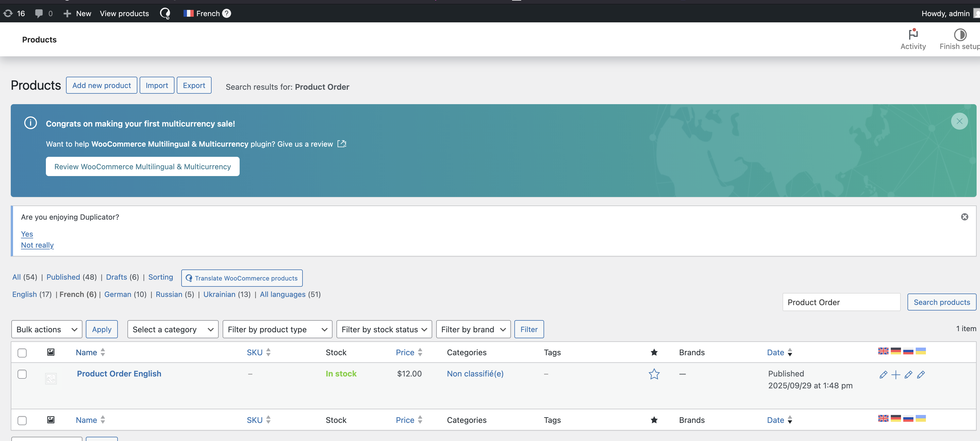980x441 pixels.
Task: Click the plus icon to add German translation
Action: (x=896, y=375)
